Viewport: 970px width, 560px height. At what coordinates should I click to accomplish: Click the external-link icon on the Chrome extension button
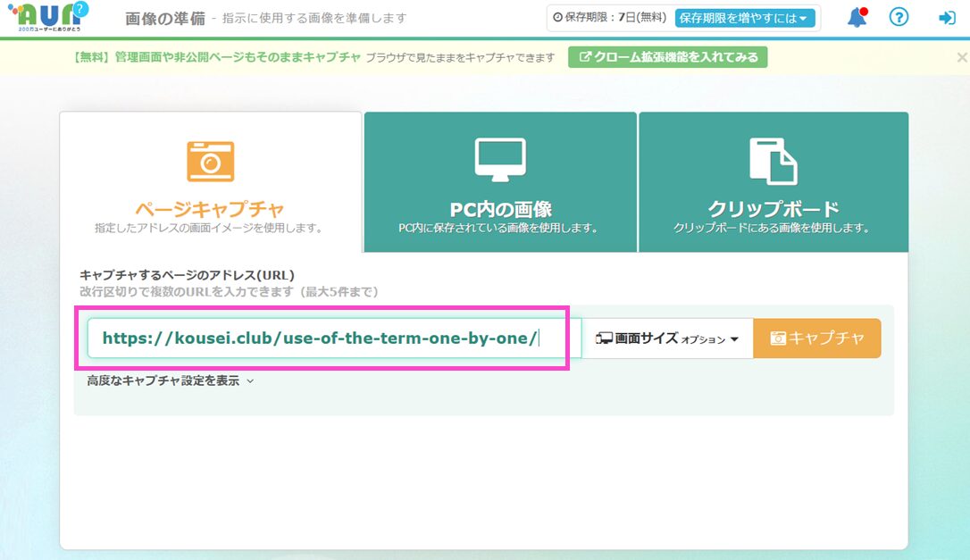click(x=586, y=57)
